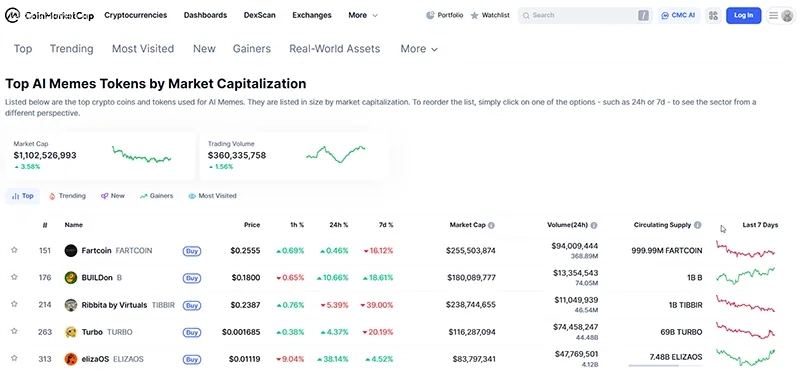The width and height of the screenshot is (800, 371).
Task: Sort by 24h % column header
Action: pyautogui.click(x=339, y=225)
